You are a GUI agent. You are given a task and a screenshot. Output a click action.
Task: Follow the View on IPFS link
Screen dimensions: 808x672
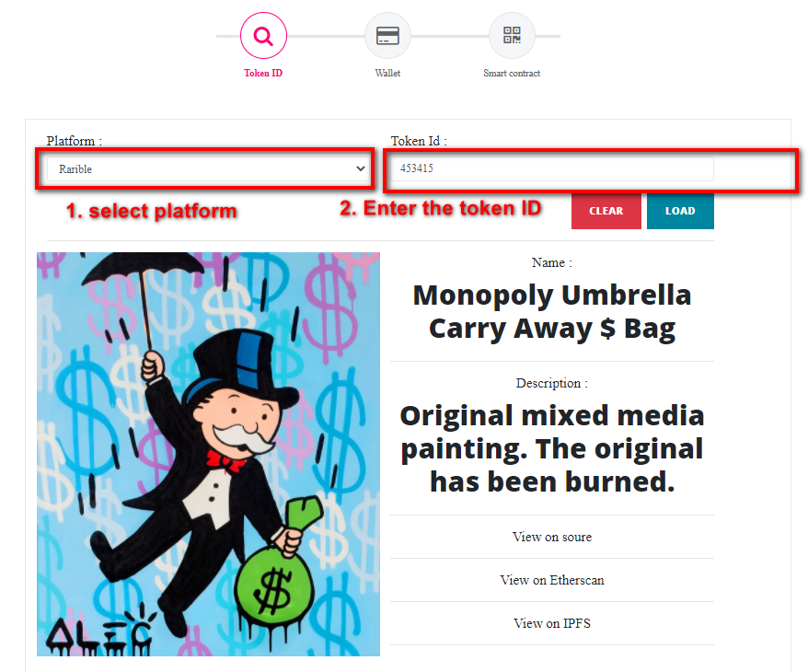pos(552,623)
